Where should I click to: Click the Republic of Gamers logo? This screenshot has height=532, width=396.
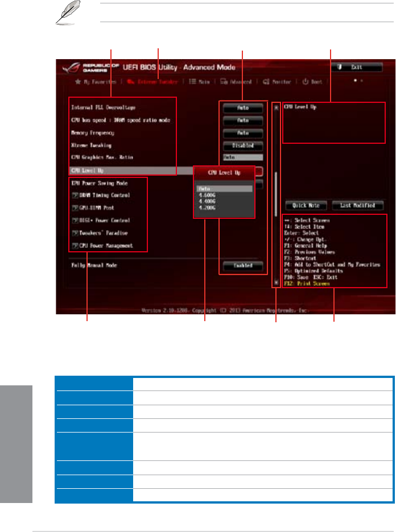90,68
